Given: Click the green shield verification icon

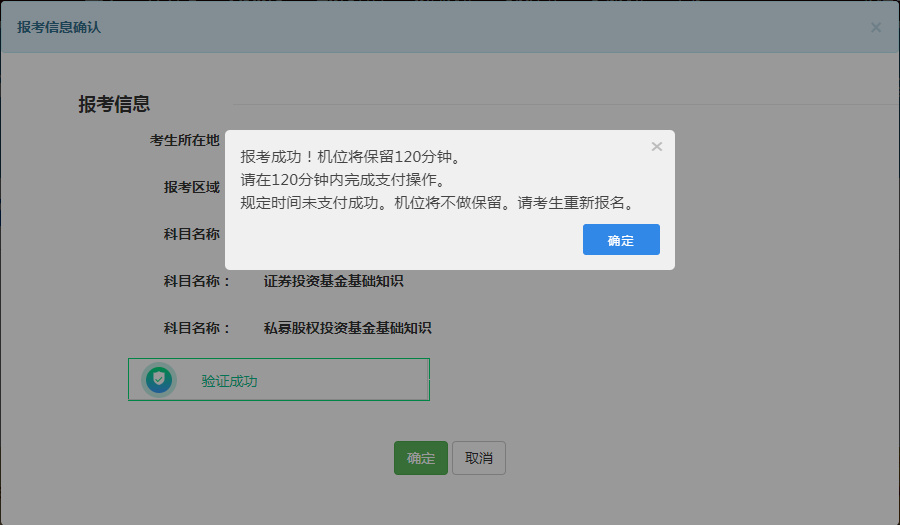Looking at the screenshot, I should (x=158, y=380).
